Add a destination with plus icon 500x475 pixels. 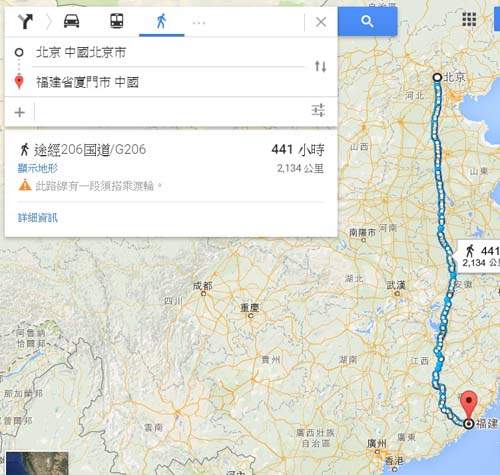coord(20,112)
